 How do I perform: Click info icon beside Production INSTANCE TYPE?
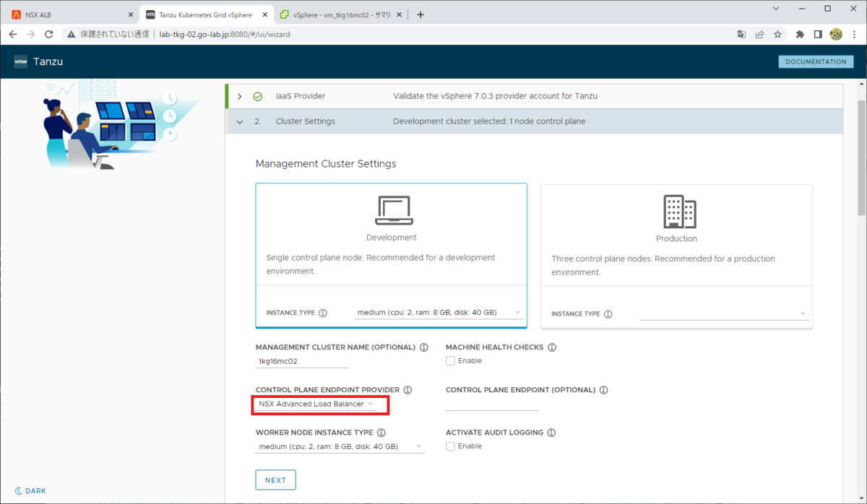coord(608,314)
